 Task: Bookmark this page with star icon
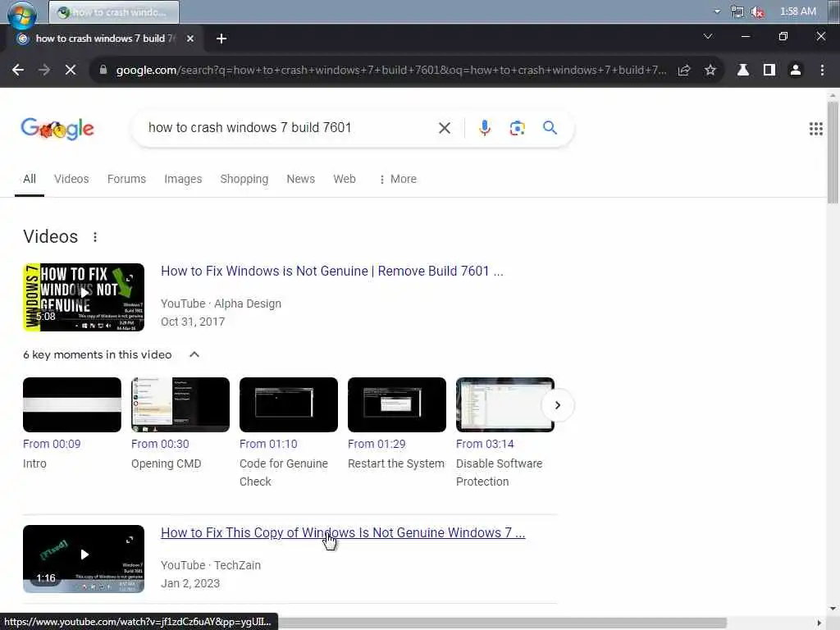tap(710, 71)
